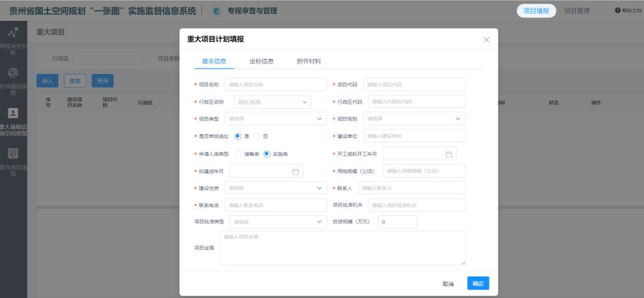Open the 项目管理 top navigation item

click(577, 11)
